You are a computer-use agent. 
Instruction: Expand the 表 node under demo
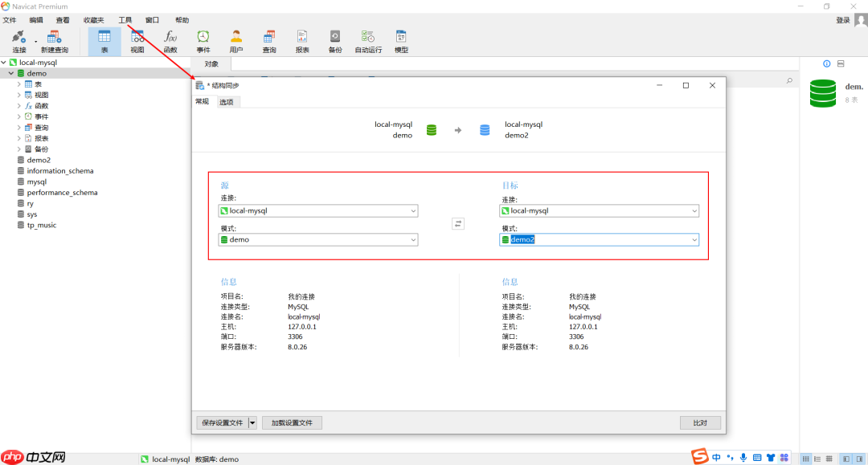pyautogui.click(x=18, y=84)
